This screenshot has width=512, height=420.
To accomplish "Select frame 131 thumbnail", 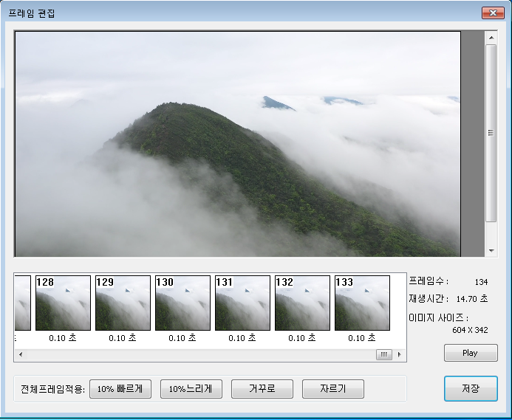I will pyautogui.click(x=242, y=303).
